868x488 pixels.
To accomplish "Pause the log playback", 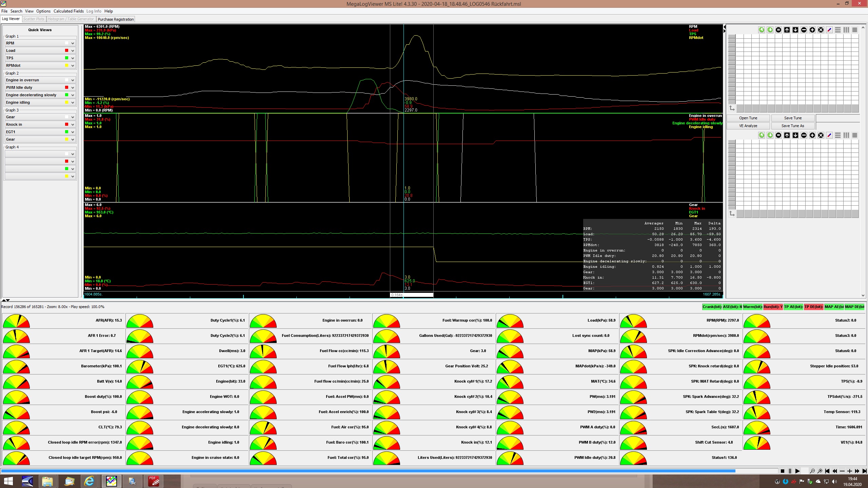I will click(x=790, y=471).
